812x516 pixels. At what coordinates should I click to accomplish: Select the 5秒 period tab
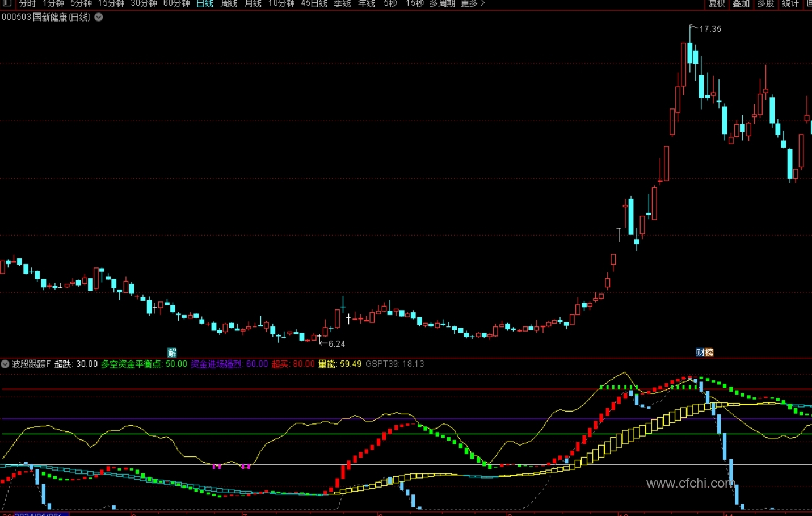tap(390, 3)
